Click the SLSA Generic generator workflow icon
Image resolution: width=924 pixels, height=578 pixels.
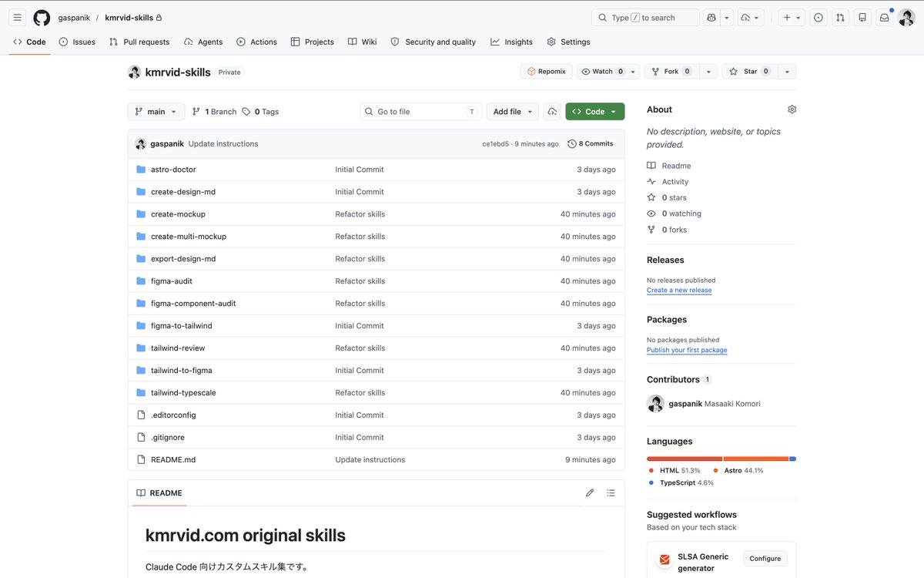(x=665, y=560)
